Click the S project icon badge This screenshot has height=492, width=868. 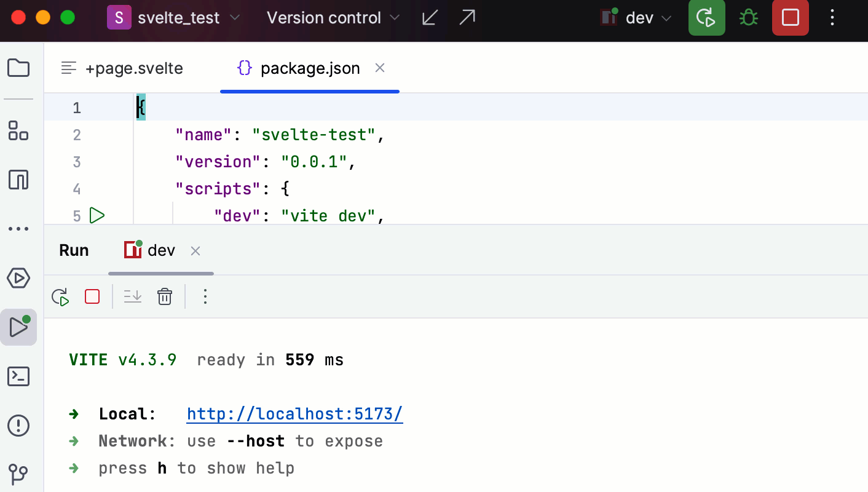119,18
